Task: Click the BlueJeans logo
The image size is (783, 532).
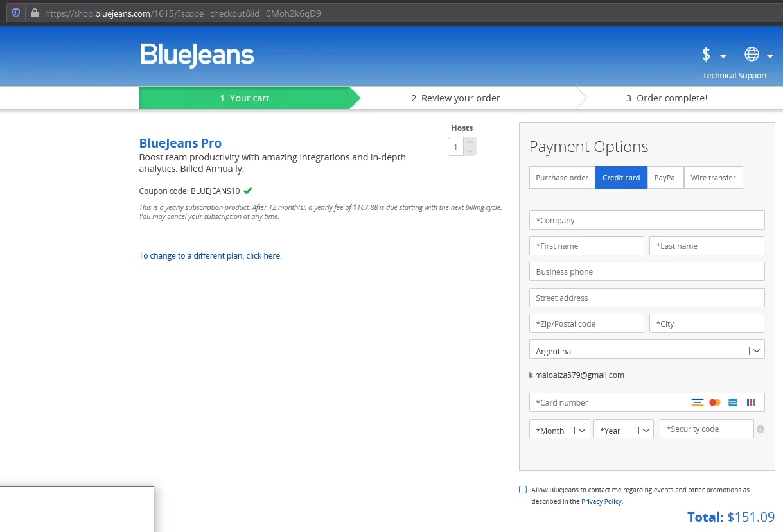Action: coord(197,55)
